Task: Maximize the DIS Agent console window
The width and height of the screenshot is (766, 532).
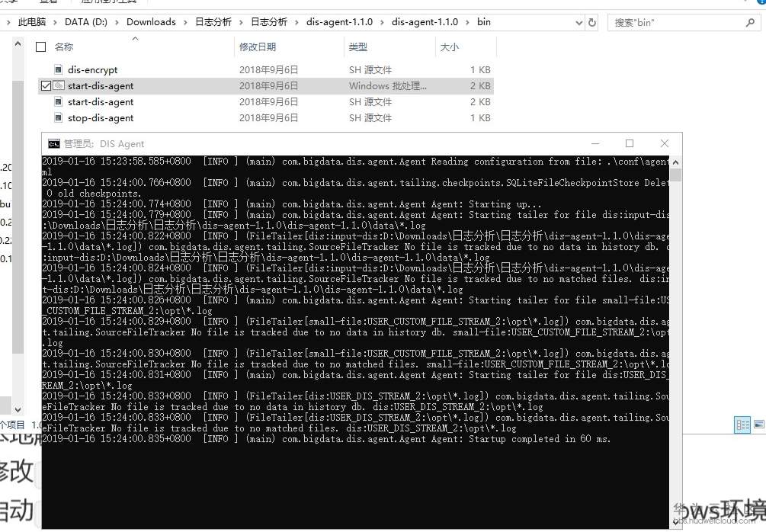Action: [630, 143]
